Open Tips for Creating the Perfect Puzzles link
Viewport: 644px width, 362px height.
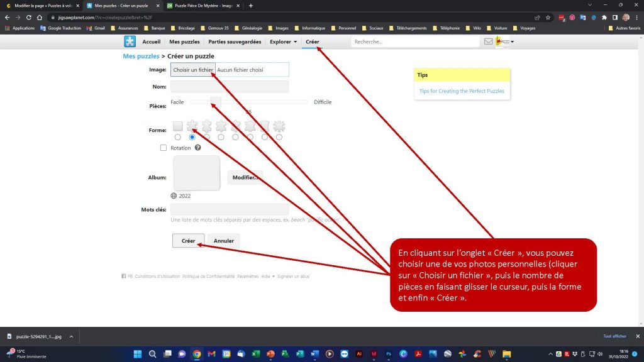tap(462, 91)
